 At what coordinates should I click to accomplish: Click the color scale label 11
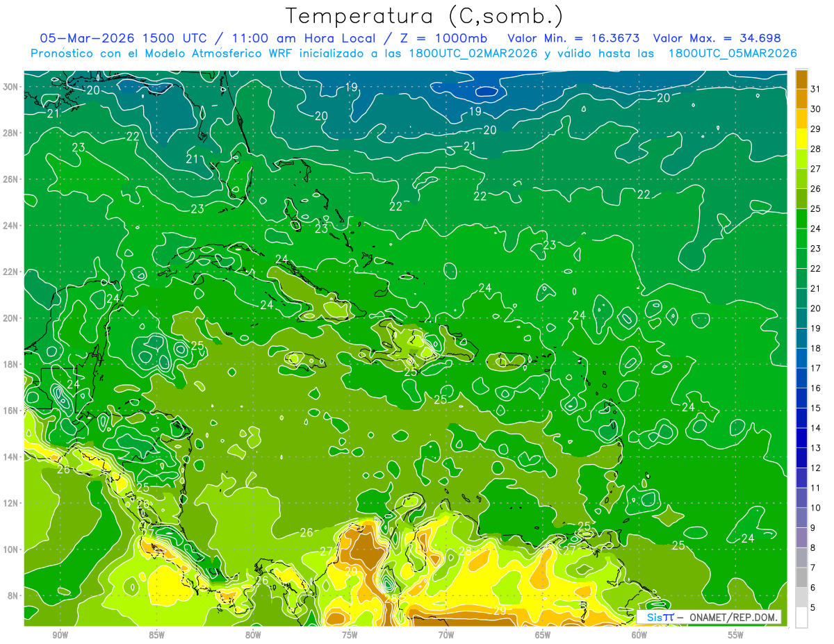click(x=816, y=488)
